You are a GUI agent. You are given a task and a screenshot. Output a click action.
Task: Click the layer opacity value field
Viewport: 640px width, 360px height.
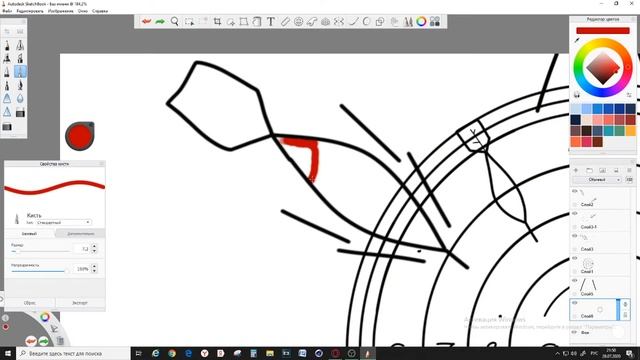[629, 180]
